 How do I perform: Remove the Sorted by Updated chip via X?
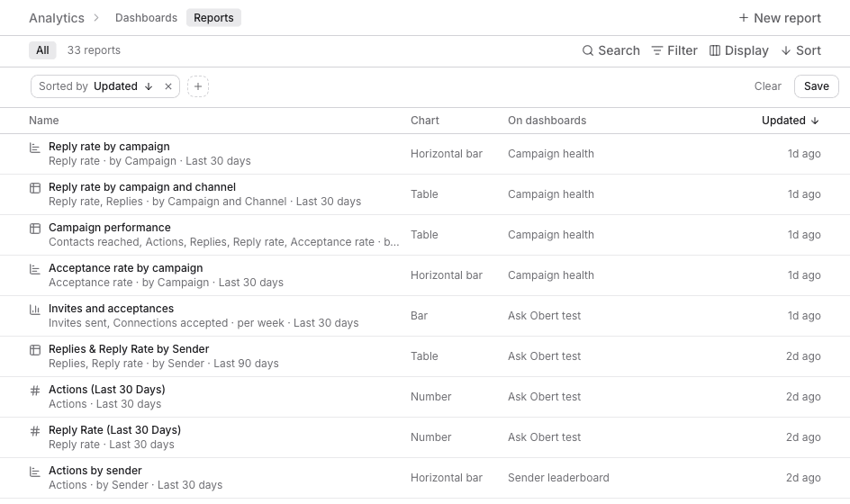tap(168, 86)
